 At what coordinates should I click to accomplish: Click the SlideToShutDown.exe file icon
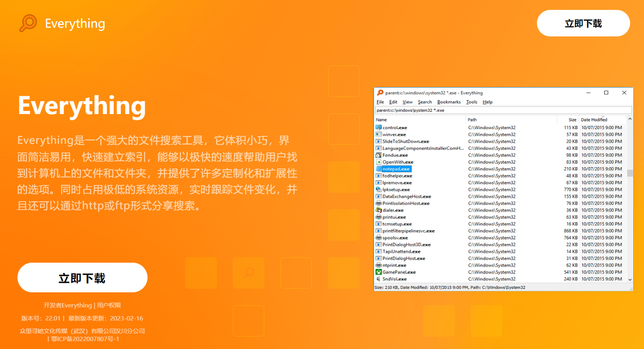click(379, 141)
